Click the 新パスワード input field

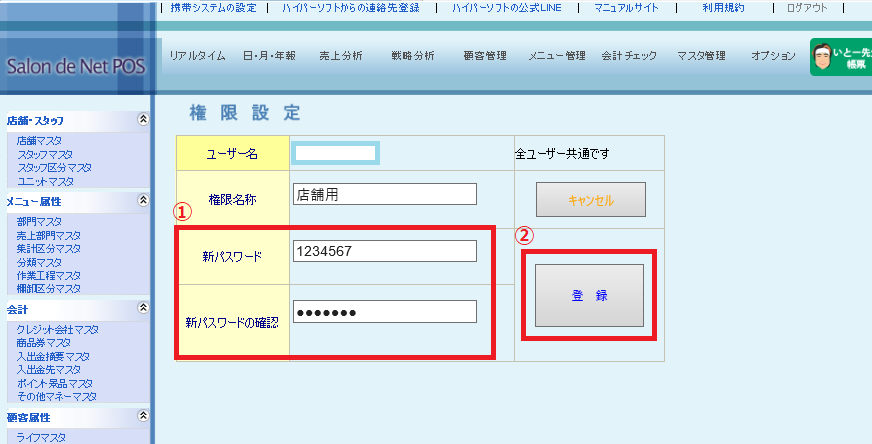point(384,252)
